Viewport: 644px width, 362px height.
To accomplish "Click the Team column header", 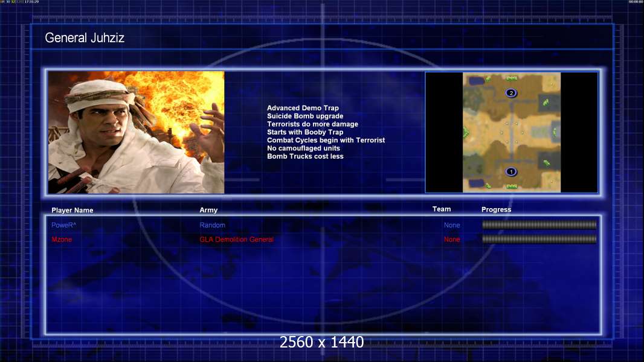I will coord(442,209).
